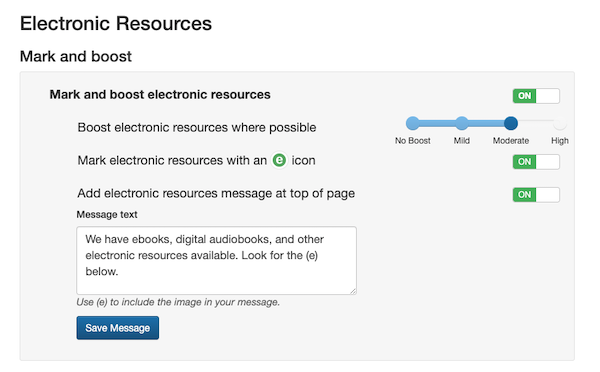This screenshot has width=600, height=372.
Task: Click the No Boost label
Action: pyautogui.click(x=412, y=141)
